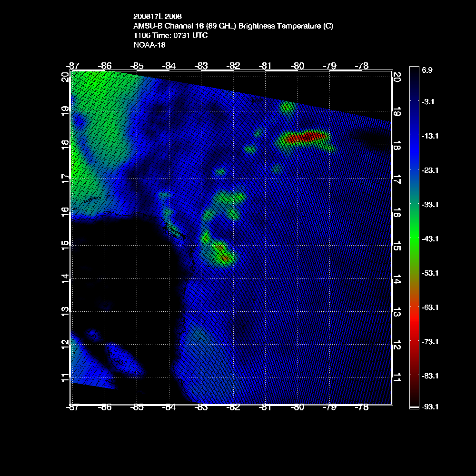Click the -81 longitude label on the bottom axis

click(265, 407)
